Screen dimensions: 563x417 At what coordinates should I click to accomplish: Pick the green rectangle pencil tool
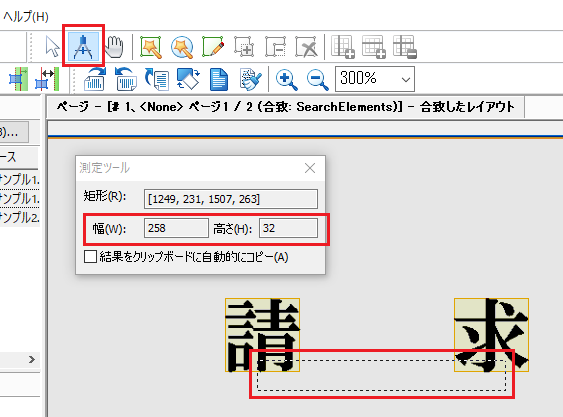pyautogui.click(x=213, y=47)
